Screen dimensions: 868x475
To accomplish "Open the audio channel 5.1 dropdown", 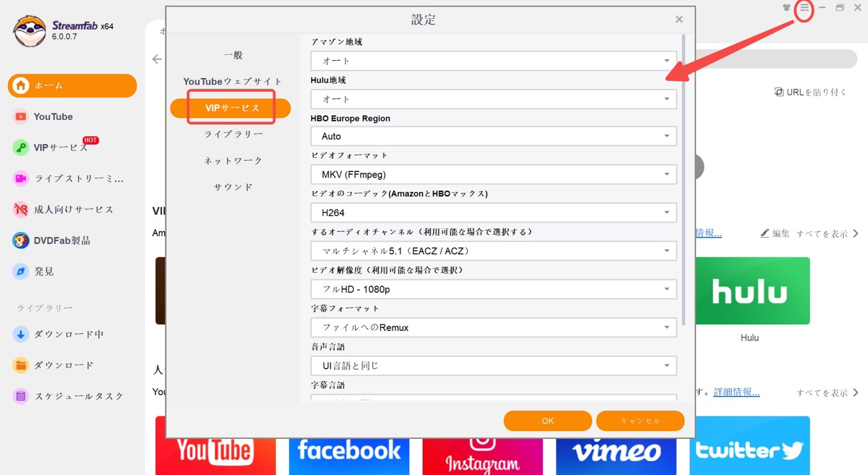I will click(494, 251).
